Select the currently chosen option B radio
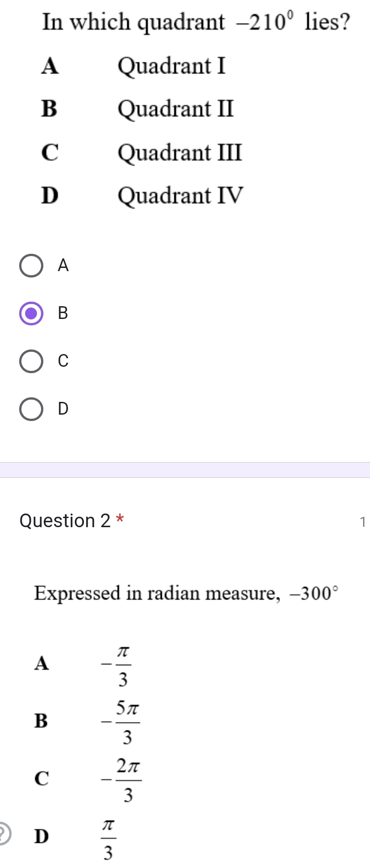 pyautogui.click(x=31, y=313)
